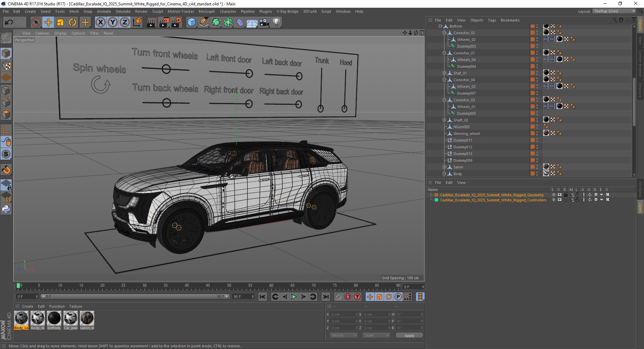Viewport: 644px width, 349px height.
Task: Toggle Snap S icon
Action: pos(6,154)
